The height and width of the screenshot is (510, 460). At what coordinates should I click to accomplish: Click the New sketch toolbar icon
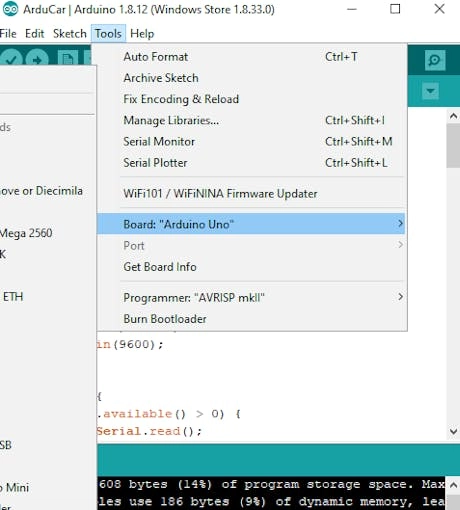[68, 59]
